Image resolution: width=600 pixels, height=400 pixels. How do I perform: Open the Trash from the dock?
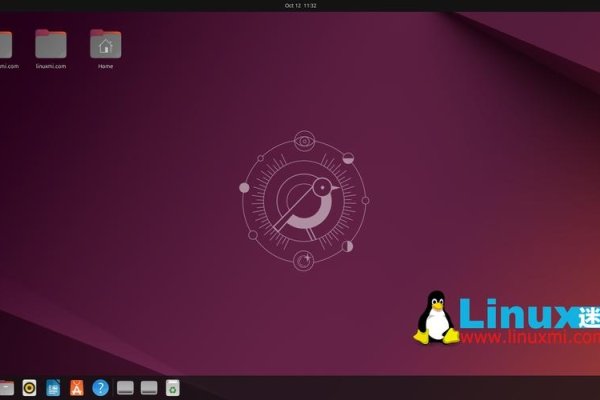coord(173,387)
